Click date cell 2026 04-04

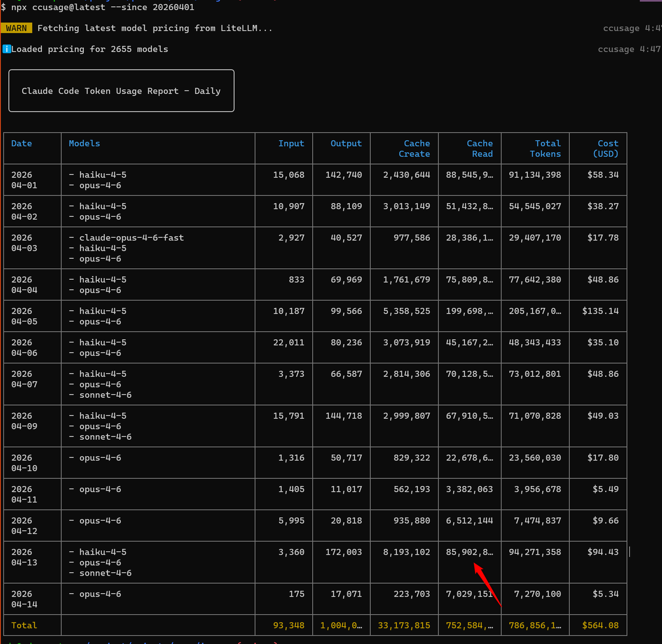pos(24,285)
